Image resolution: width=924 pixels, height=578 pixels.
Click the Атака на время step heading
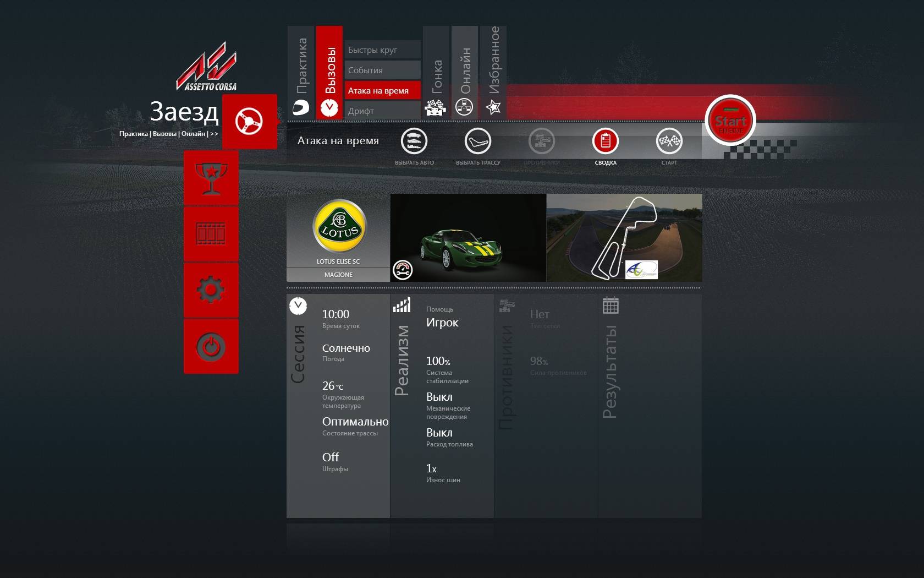(x=338, y=141)
